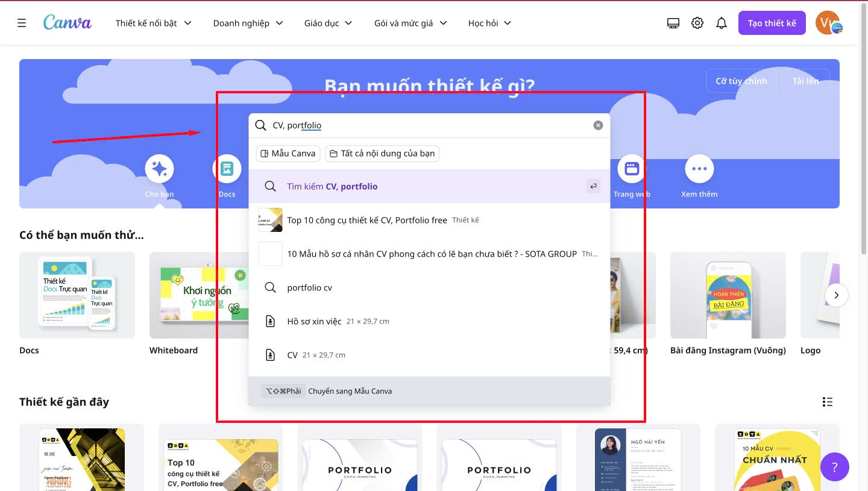This screenshot has width=868, height=491.
Task: Clear the search box with the X icon
Action: [x=598, y=125]
